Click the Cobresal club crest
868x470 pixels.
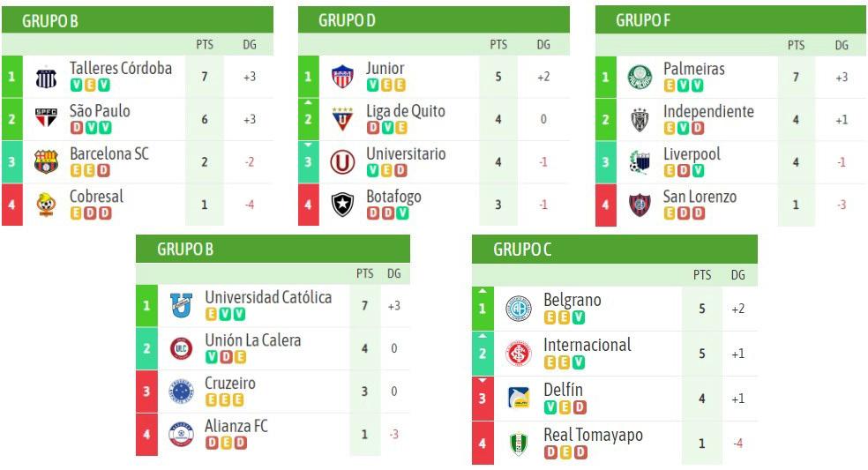[46, 205]
